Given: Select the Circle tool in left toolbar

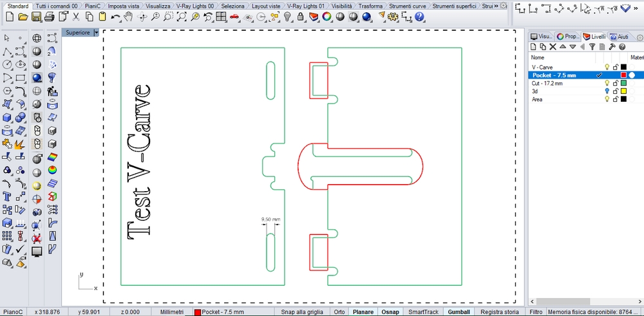Looking at the screenshot, I should click(7, 64).
